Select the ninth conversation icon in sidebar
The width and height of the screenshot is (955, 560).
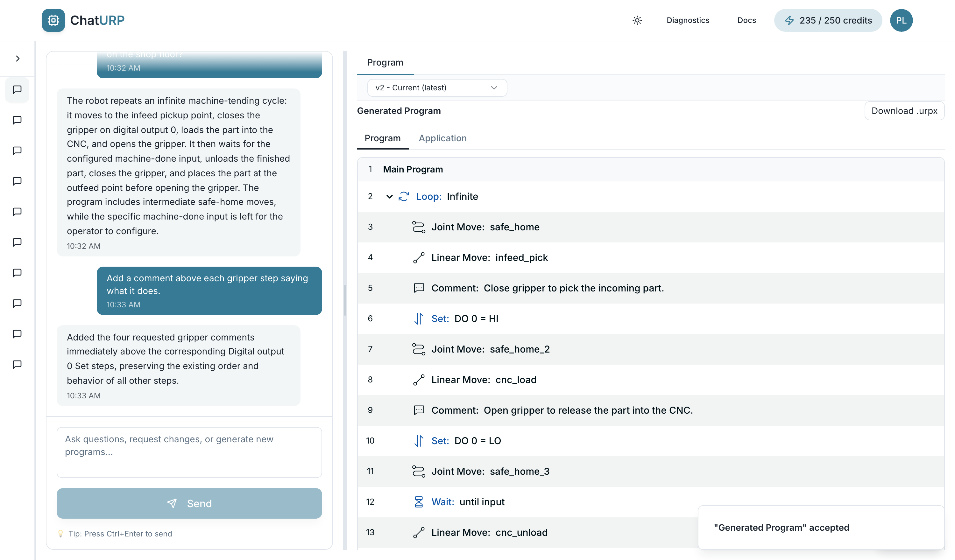coord(18,334)
